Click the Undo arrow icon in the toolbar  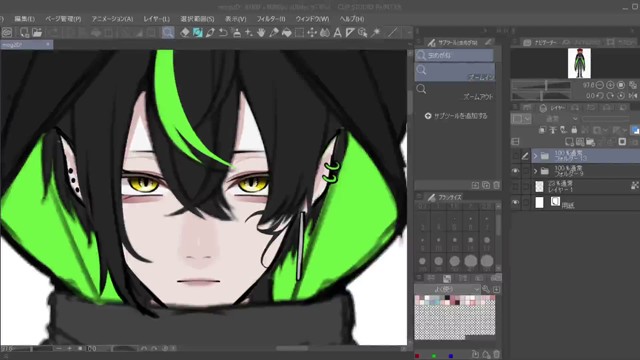tap(223, 33)
